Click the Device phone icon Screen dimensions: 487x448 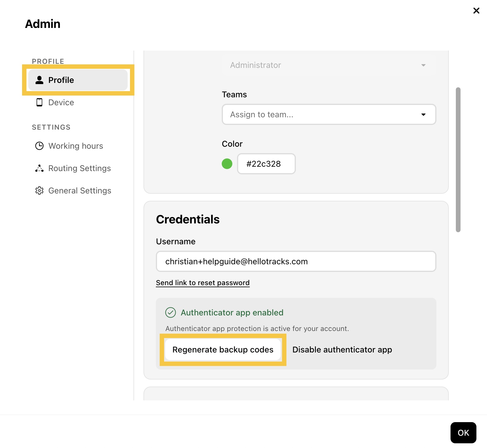click(39, 102)
